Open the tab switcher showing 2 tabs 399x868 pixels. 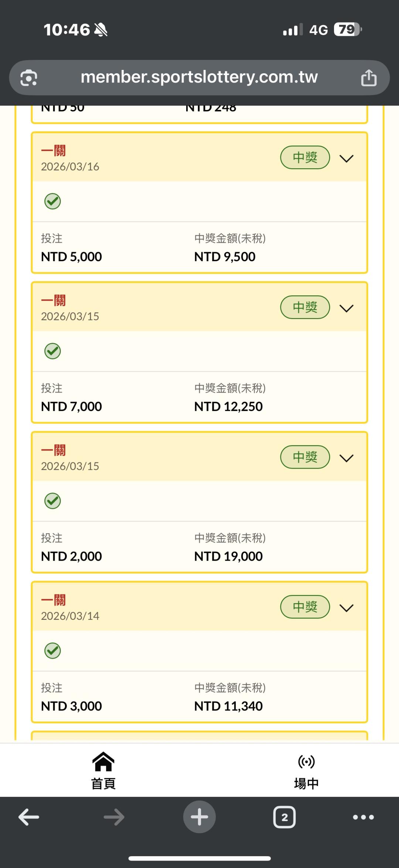pos(284,817)
